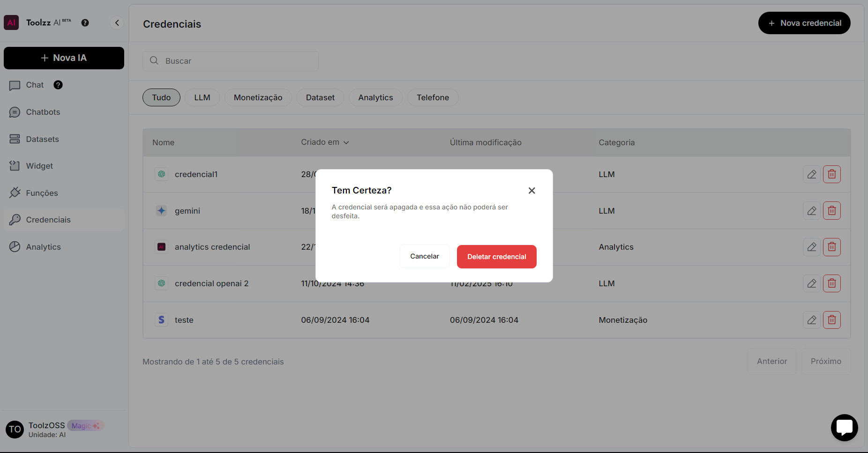The height and width of the screenshot is (453, 868).
Task: Select the Monetização filter tab
Action: tap(258, 97)
